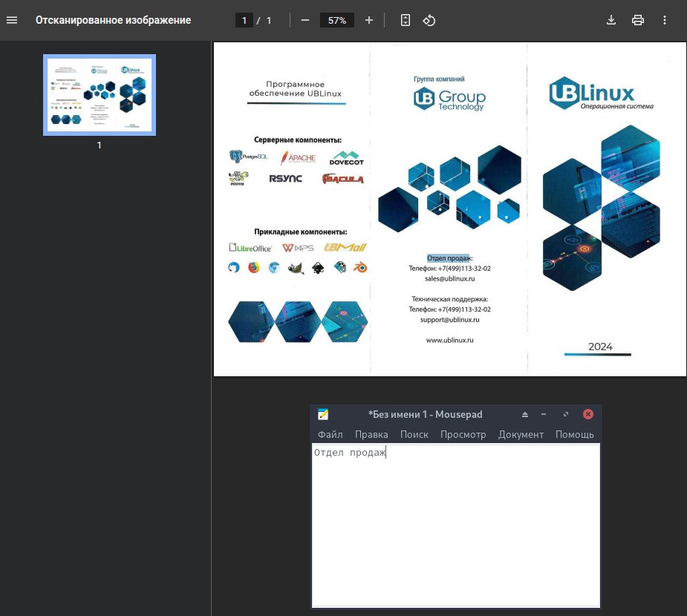Viewport: 687px width, 616px height.
Task: Click the fit to page icon
Action: coord(405,20)
